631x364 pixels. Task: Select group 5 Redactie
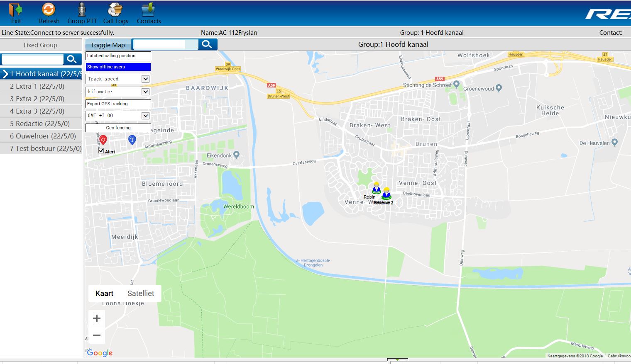click(x=41, y=124)
